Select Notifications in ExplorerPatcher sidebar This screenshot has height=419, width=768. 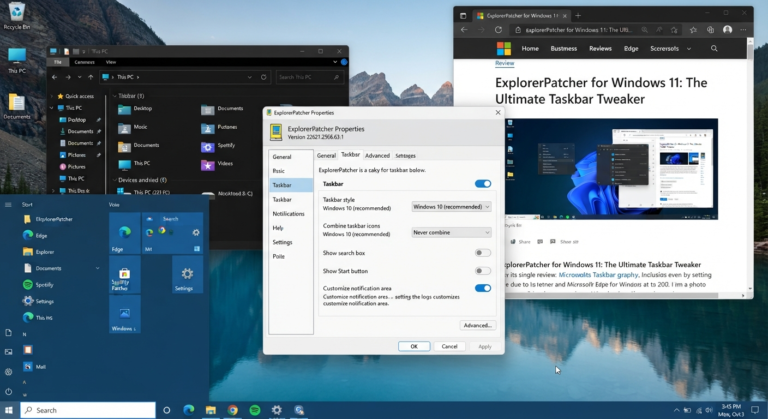[x=288, y=214]
